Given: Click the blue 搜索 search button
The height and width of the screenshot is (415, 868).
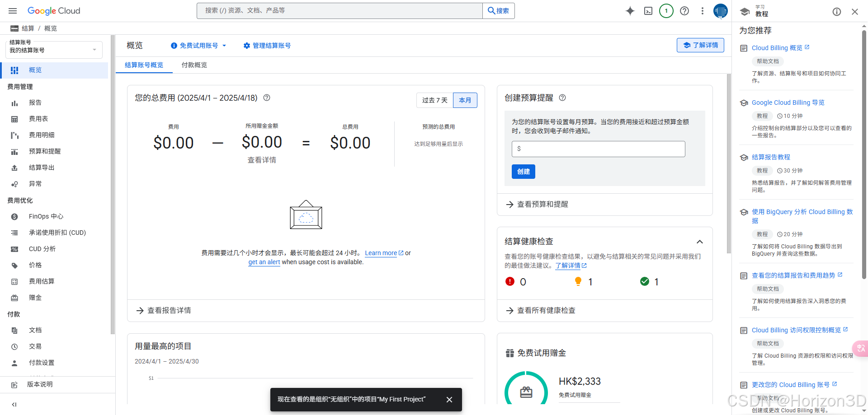Looking at the screenshot, I should coord(499,11).
